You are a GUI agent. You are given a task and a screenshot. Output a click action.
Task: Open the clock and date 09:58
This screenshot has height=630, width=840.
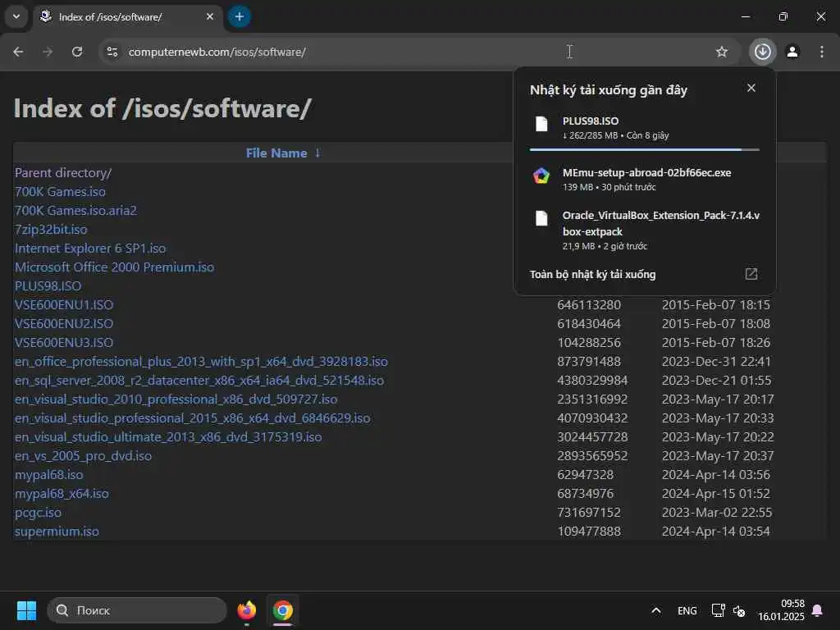(781, 610)
